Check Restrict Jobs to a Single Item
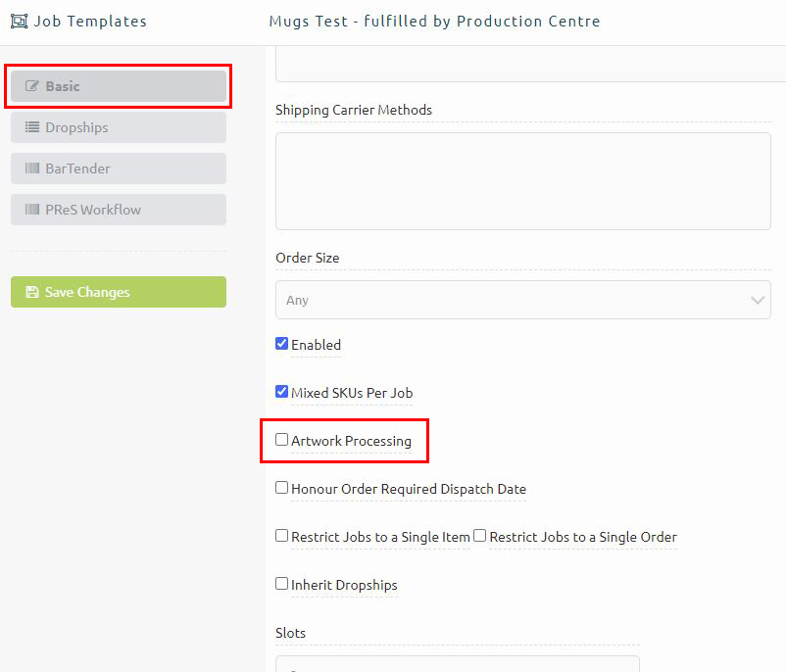 coord(282,536)
